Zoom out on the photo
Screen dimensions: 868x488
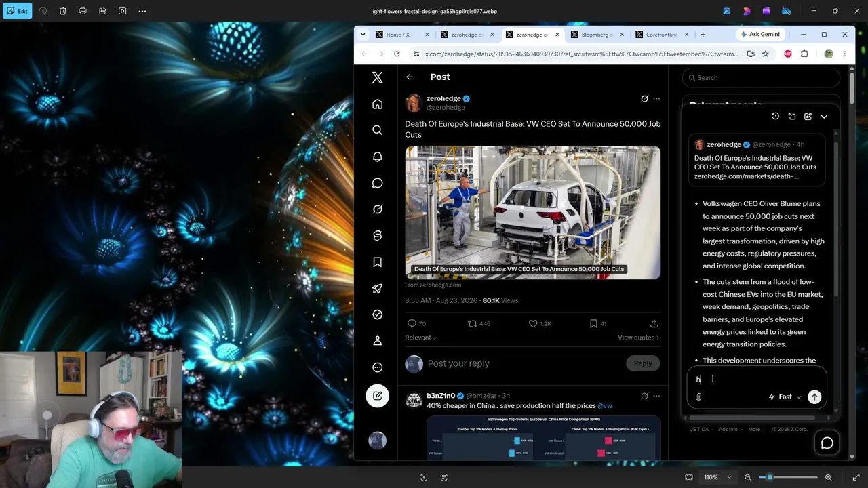(x=748, y=477)
